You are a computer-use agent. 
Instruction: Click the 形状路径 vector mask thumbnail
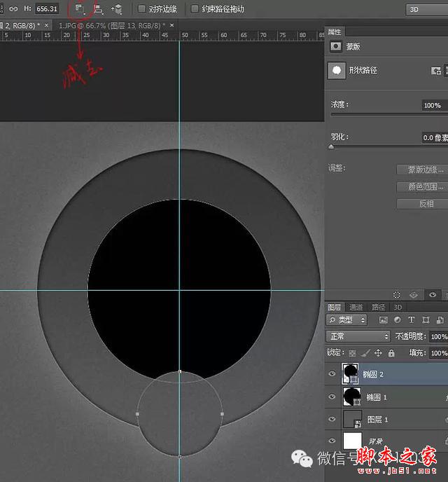[337, 70]
